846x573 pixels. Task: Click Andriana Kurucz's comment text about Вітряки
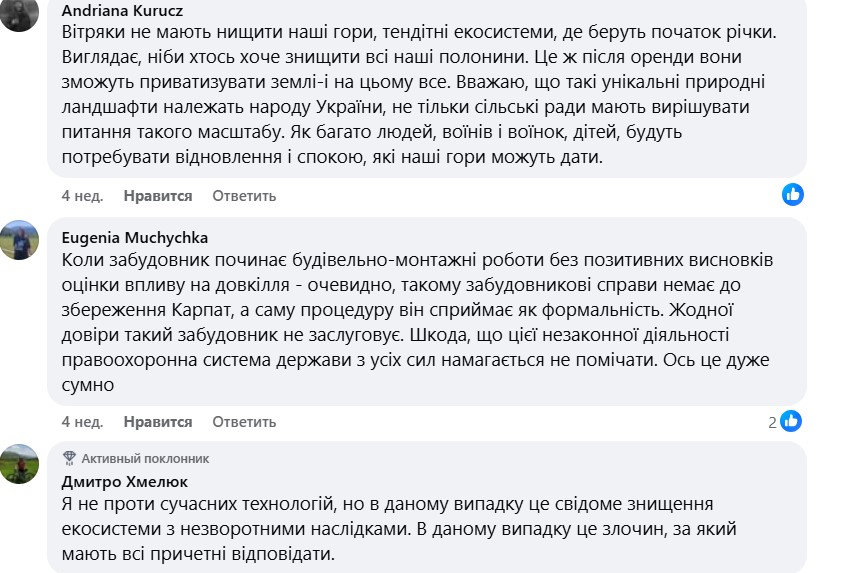coord(420,94)
